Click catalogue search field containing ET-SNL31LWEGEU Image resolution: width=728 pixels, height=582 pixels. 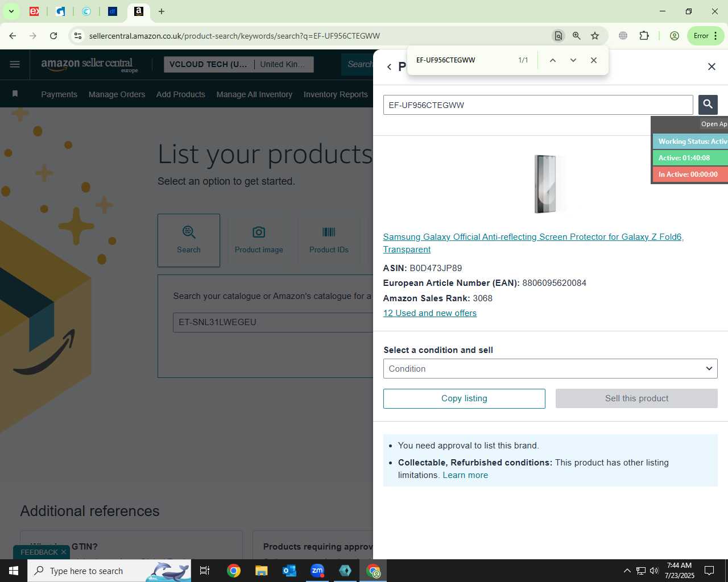pos(273,322)
